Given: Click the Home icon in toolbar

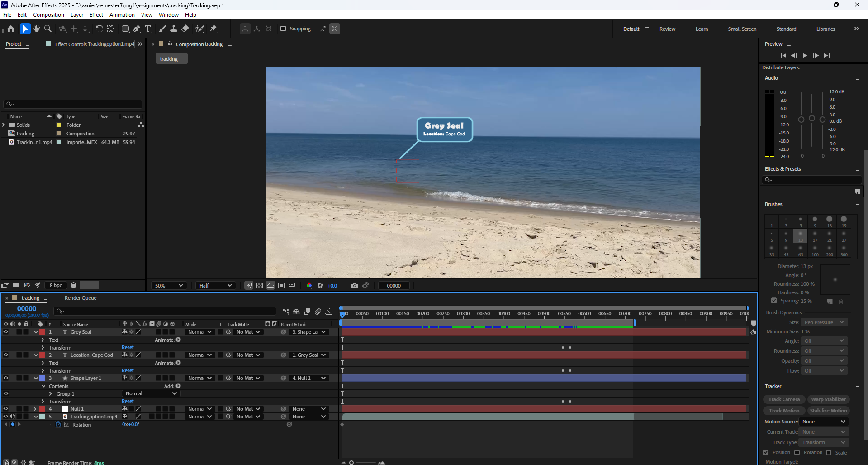Looking at the screenshot, I should click(11, 29).
